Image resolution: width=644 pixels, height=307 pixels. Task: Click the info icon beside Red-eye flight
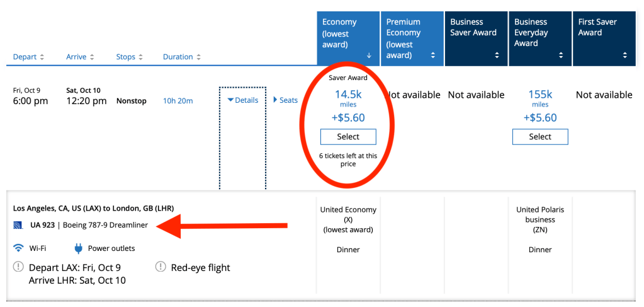pyautogui.click(x=161, y=267)
